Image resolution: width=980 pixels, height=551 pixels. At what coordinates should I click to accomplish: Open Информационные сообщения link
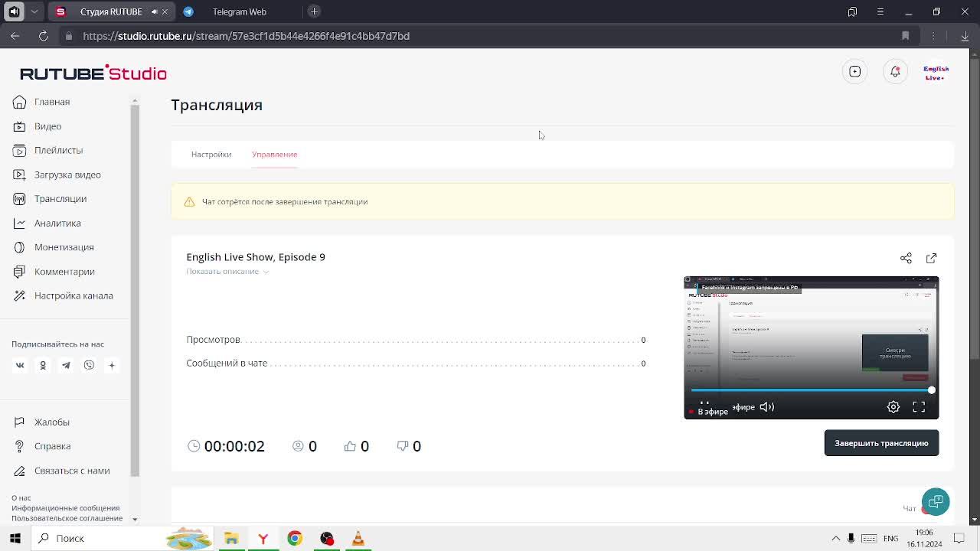point(66,508)
